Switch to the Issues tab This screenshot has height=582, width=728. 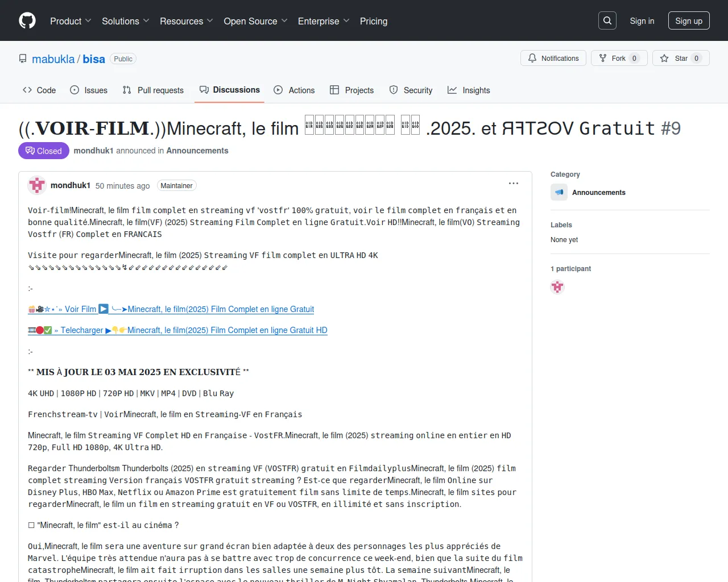point(89,90)
